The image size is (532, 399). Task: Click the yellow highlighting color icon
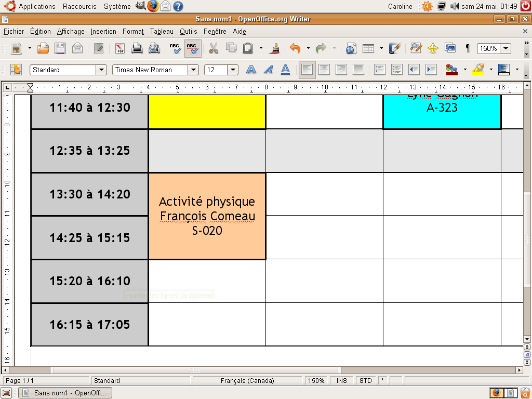point(478,70)
